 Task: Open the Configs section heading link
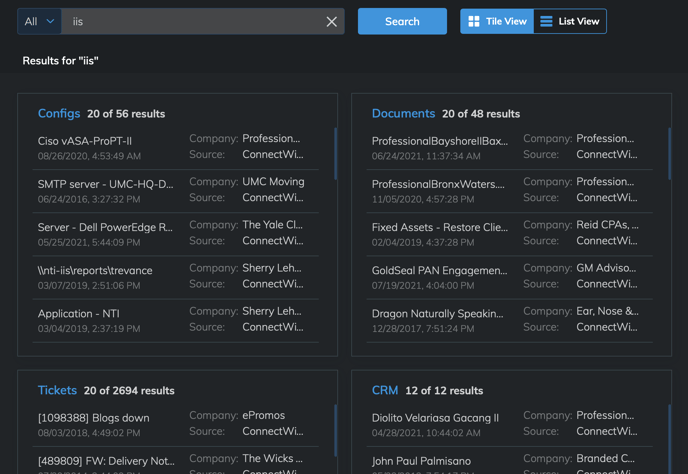click(x=59, y=114)
